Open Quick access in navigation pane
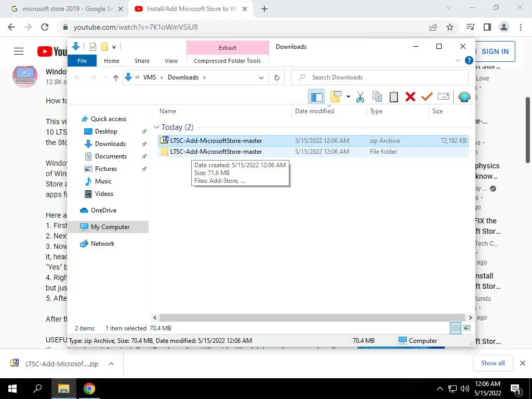 point(108,119)
